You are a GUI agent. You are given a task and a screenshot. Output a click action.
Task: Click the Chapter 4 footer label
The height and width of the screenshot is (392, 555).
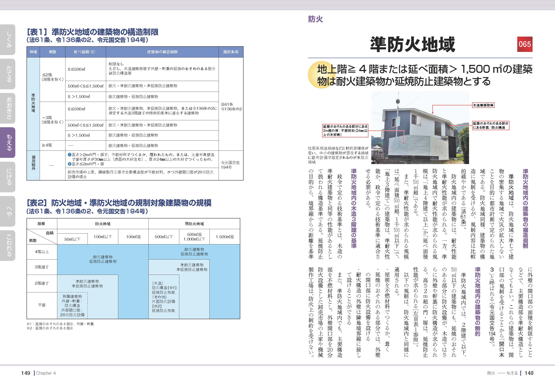click(46, 373)
